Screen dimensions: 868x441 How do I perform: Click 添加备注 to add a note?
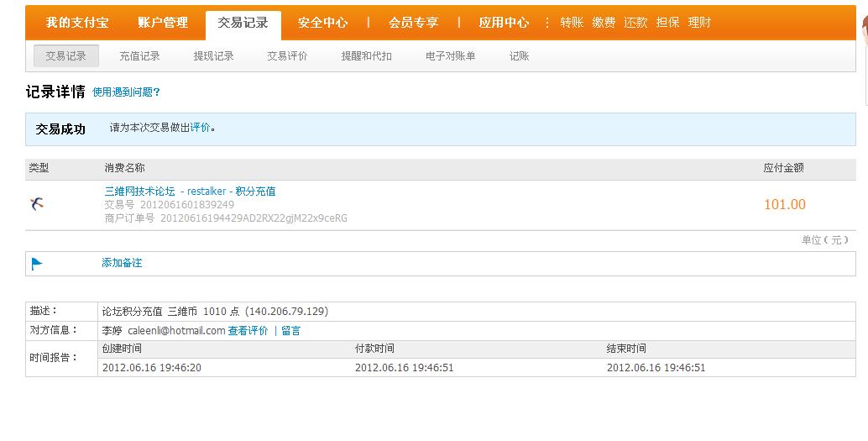click(x=122, y=263)
